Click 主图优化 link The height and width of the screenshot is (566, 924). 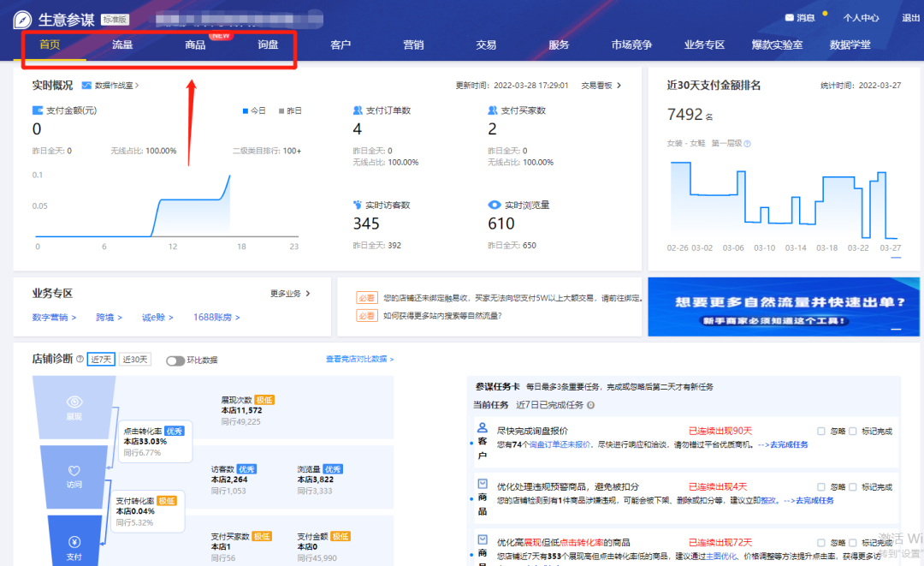click(x=721, y=556)
